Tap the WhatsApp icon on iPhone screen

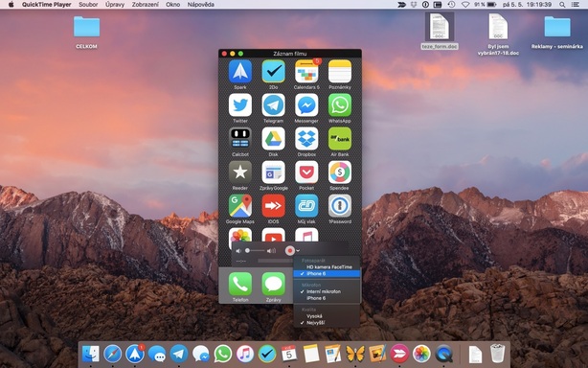(x=340, y=105)
